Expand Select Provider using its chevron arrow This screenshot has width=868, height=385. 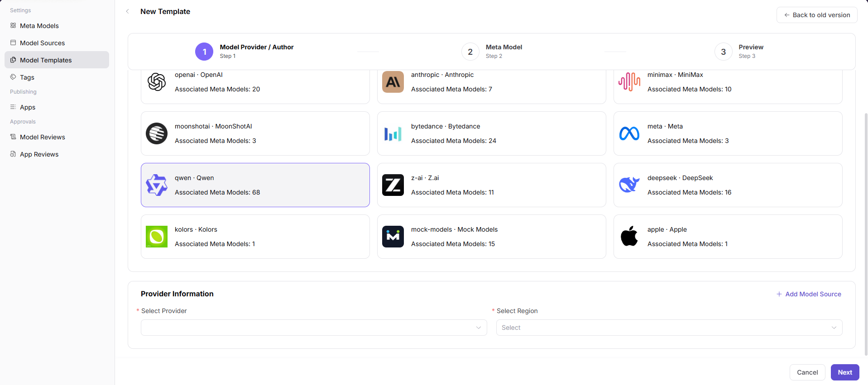tap(479, 328)
